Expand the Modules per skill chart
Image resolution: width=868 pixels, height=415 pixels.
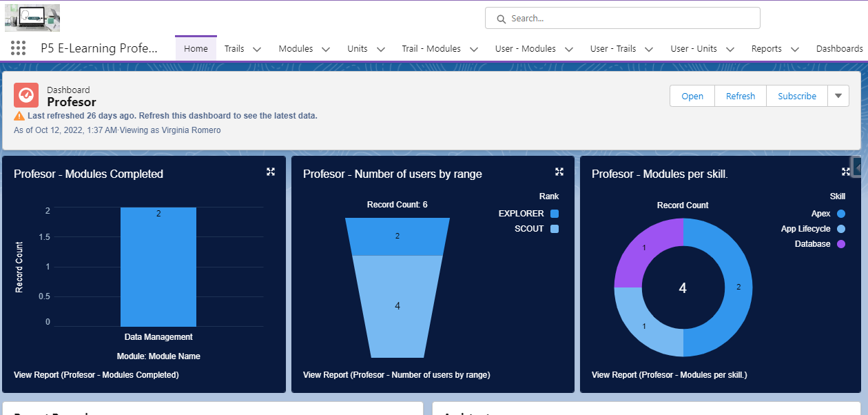(846, 172)
